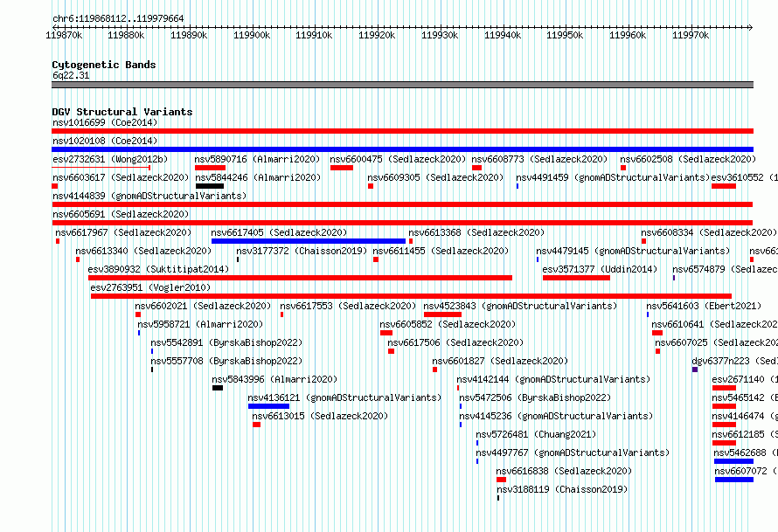Open esv2763951 (Vogler2010) label
778x532 pixels.
point(150,287)
